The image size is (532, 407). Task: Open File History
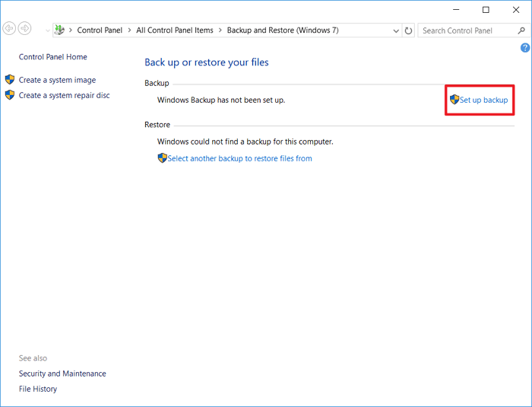tap(38, 389)
